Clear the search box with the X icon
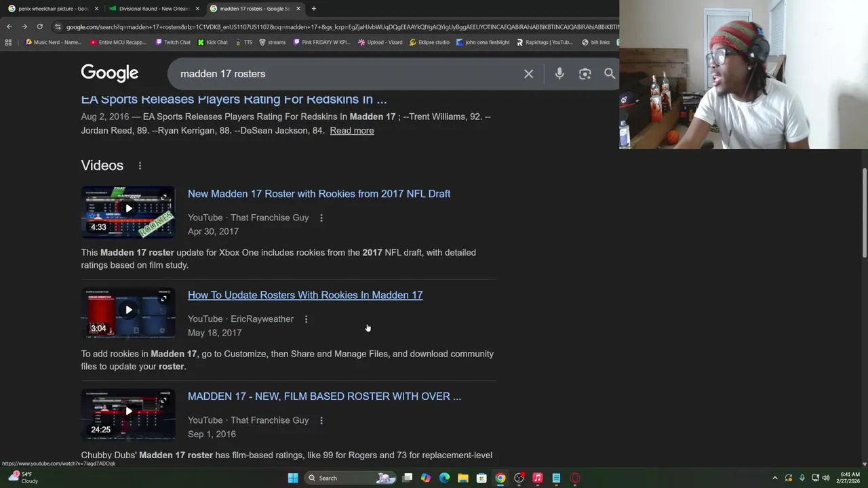868x488 pixels. [528, 73]
